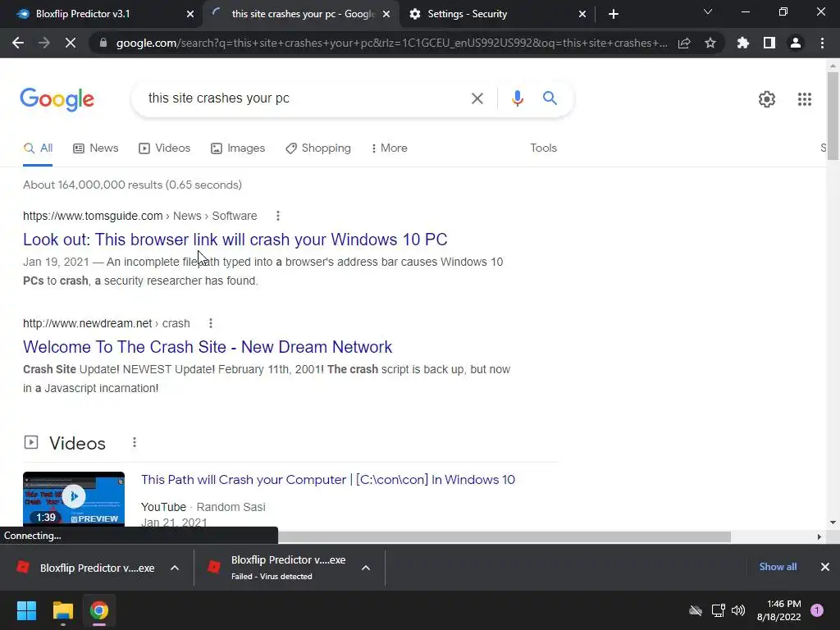
Task: Open Chrome extensions puzzle icon
Action: [743, 43]
